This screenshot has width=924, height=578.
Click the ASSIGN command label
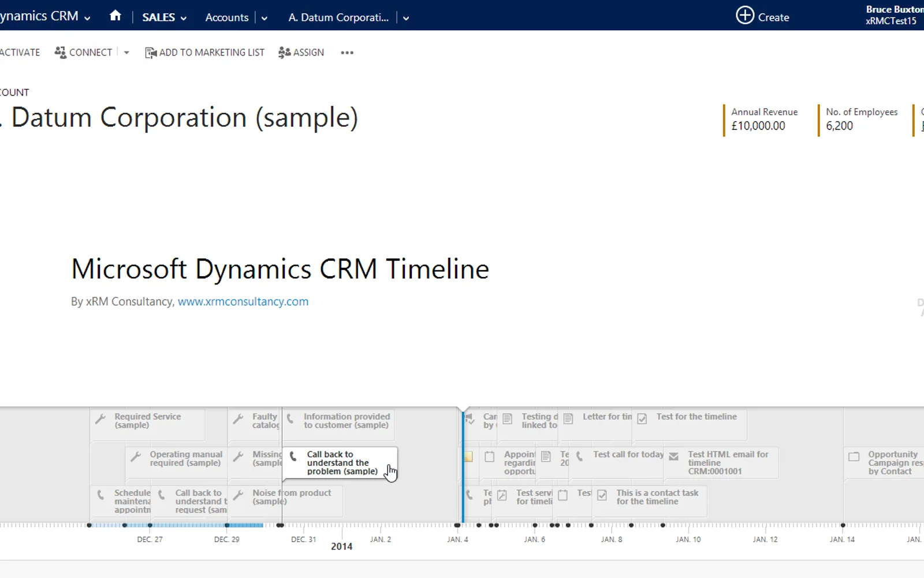tap(308, 53)
